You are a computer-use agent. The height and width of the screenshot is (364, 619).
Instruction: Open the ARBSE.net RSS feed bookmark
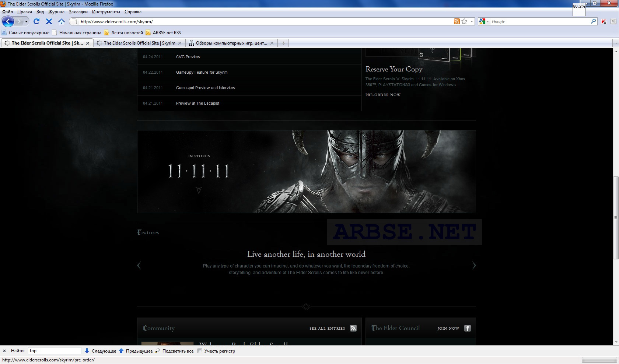(163, 32)
